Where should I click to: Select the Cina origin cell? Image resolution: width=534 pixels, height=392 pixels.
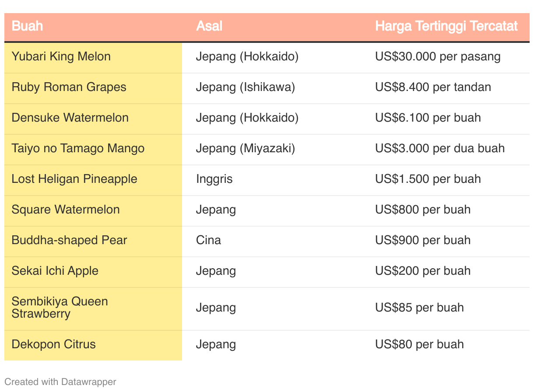point(208,241)
